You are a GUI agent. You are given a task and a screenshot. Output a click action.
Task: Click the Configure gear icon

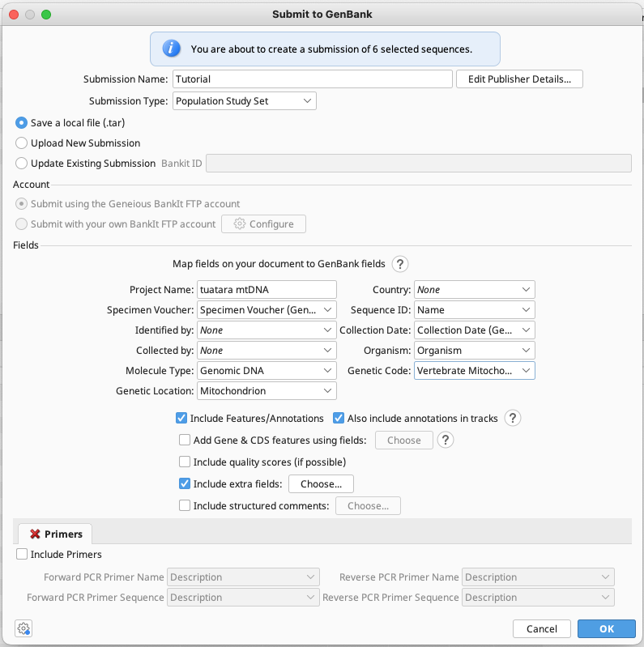(x=240, y=224)
